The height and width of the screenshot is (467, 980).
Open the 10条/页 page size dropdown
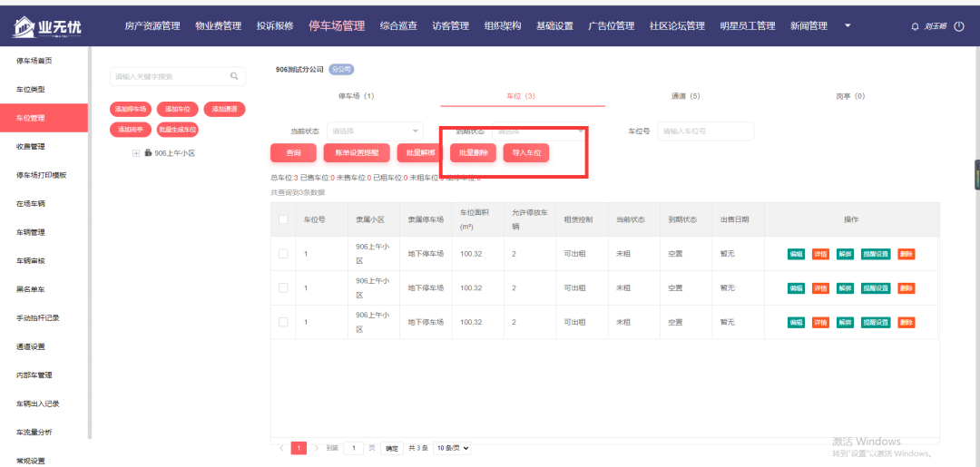pyautogui.click(x=452, y=448)
